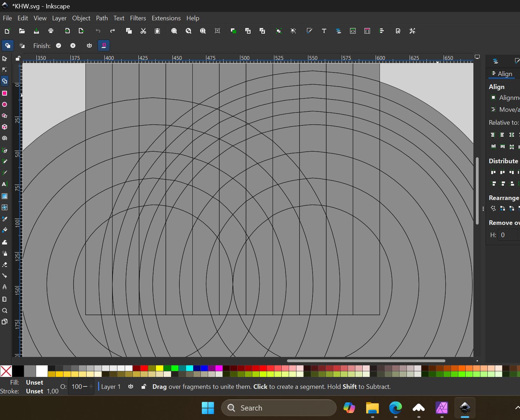
Task: Select the Paint Bucket tool
Action: (5, 230)
